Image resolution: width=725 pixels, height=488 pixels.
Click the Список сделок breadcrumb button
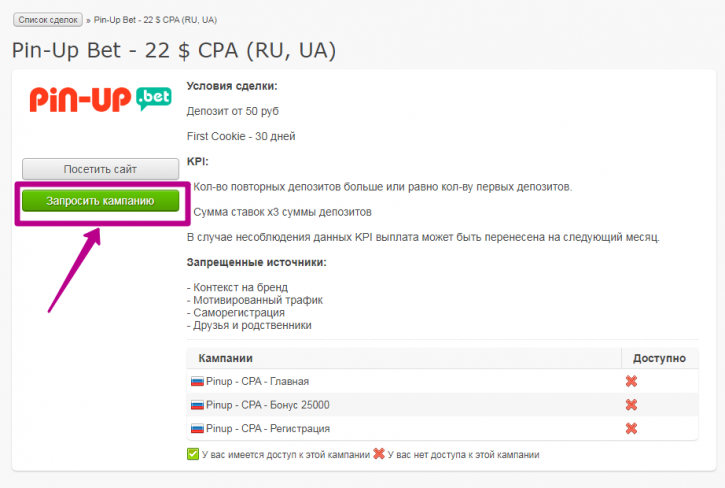point(48,20)
